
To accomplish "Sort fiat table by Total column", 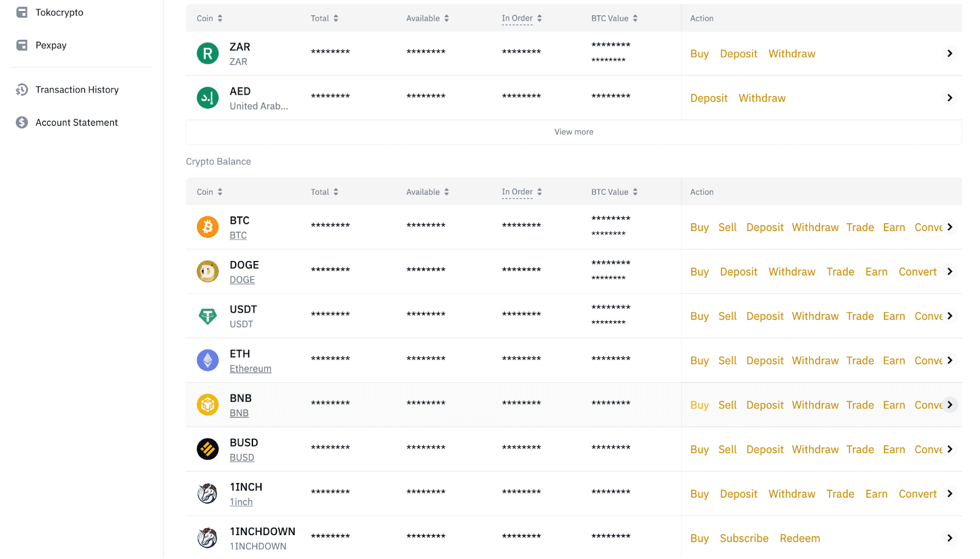I will pos(336,18).
